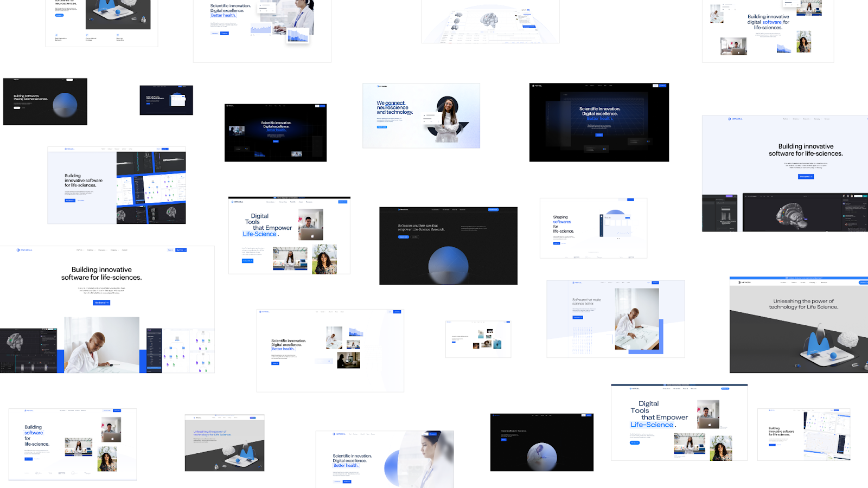Open the dark mockup with person inside sphere
The width and height of the screenshot is (868, 488).
pyautogui.click(x=542, y=442)
